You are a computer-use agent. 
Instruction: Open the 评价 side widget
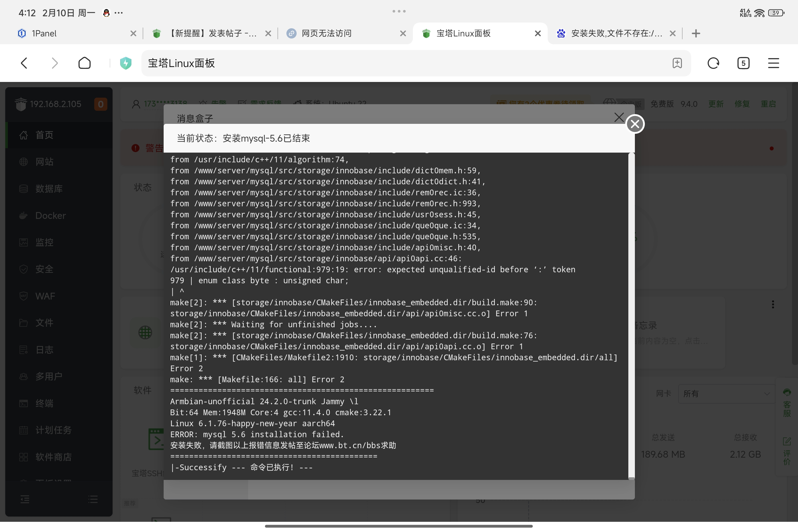787,451
